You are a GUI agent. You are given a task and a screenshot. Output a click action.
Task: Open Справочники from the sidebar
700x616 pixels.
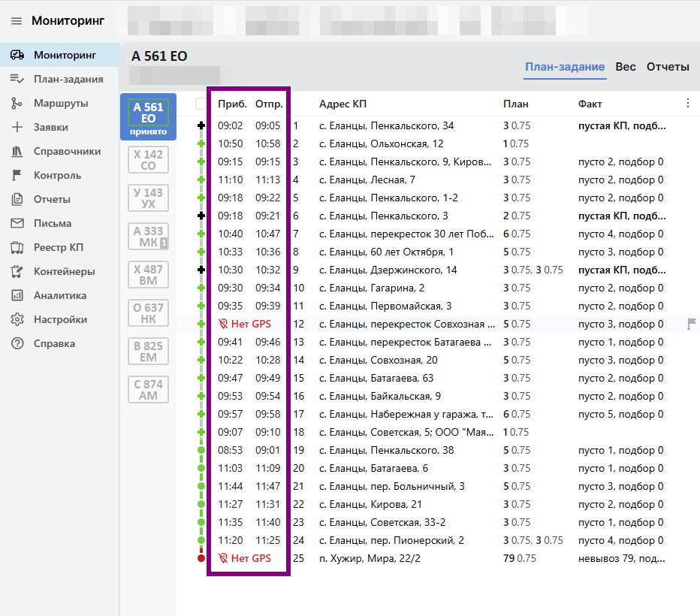(x=67, y=151)
